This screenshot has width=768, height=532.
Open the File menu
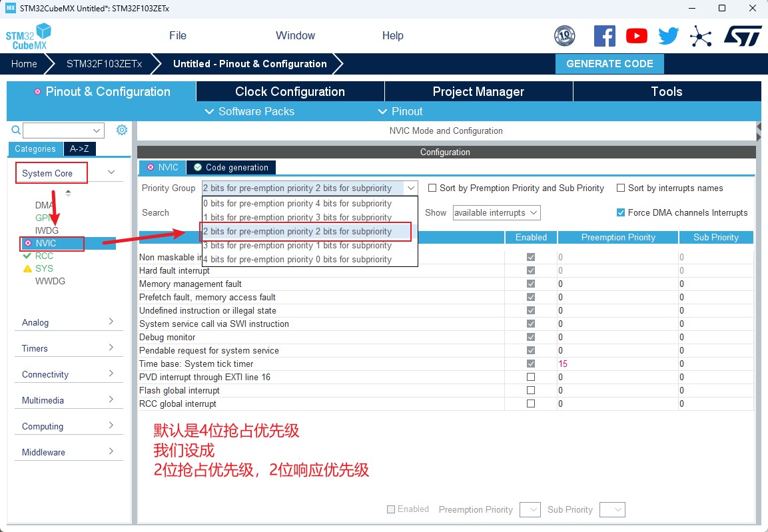coord(178,36)
